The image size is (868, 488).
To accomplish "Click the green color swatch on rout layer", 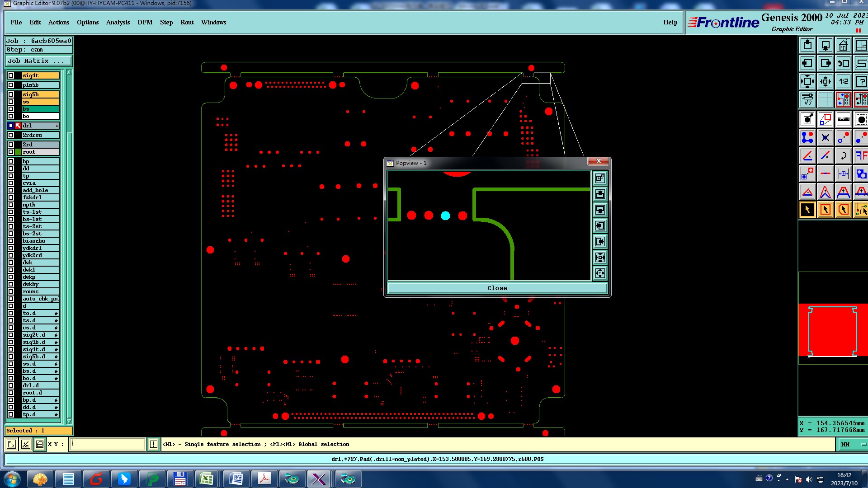I will click(18, 152).
